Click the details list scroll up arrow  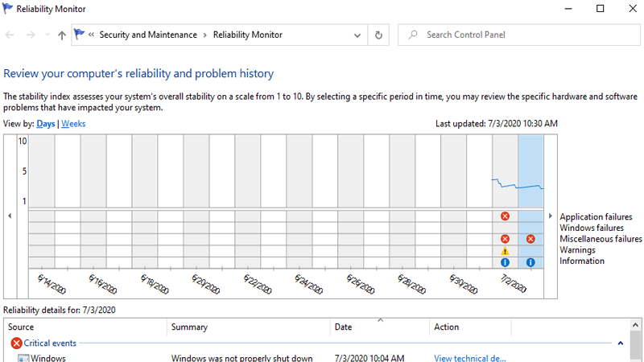[x=635, y=325]
